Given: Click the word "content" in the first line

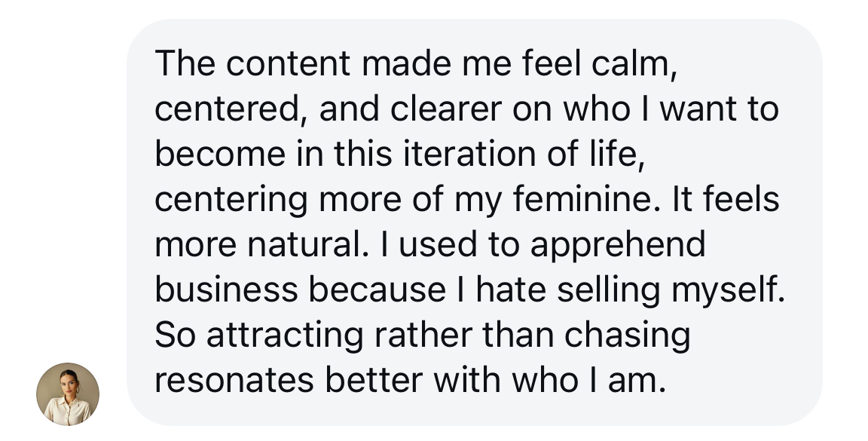Looking at the screenshot, I should click(288, 63).
